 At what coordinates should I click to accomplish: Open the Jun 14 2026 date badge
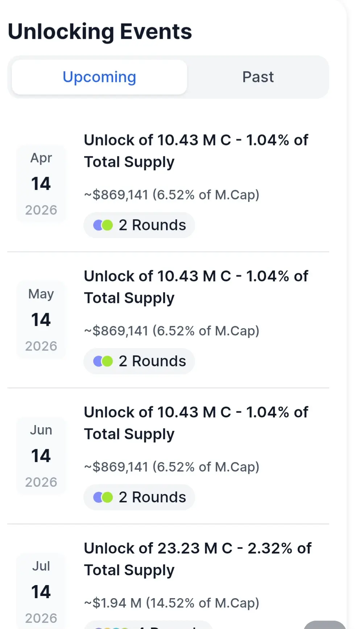(41, 456)
